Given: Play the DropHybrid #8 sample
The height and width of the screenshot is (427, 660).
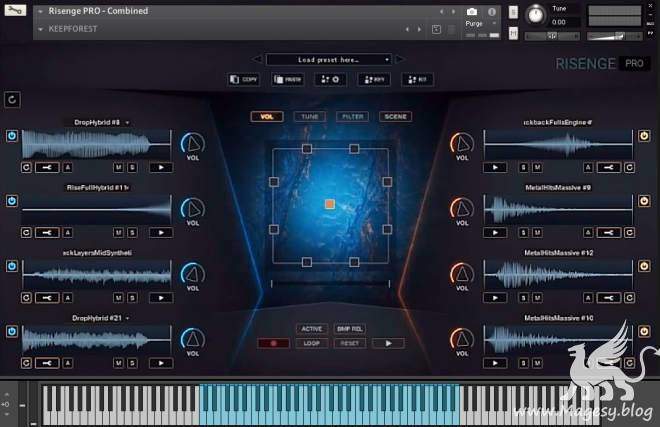Looking at the screenshot, I should click(161, 167).
